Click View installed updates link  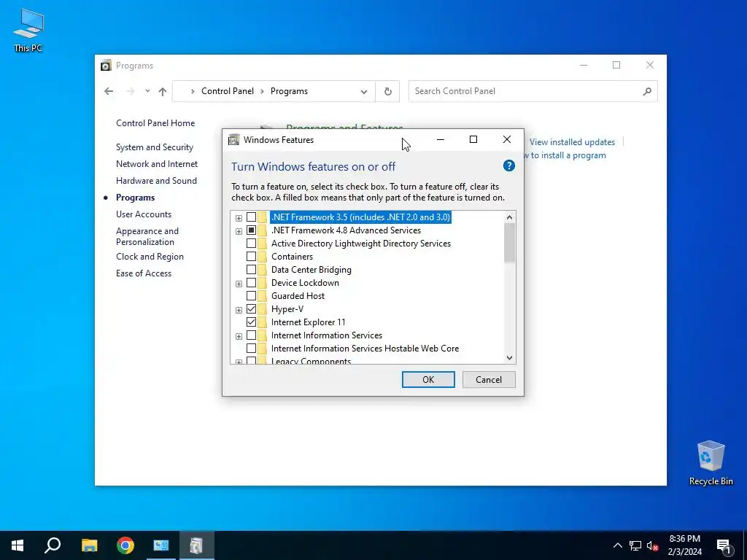(x=572, y=142)
